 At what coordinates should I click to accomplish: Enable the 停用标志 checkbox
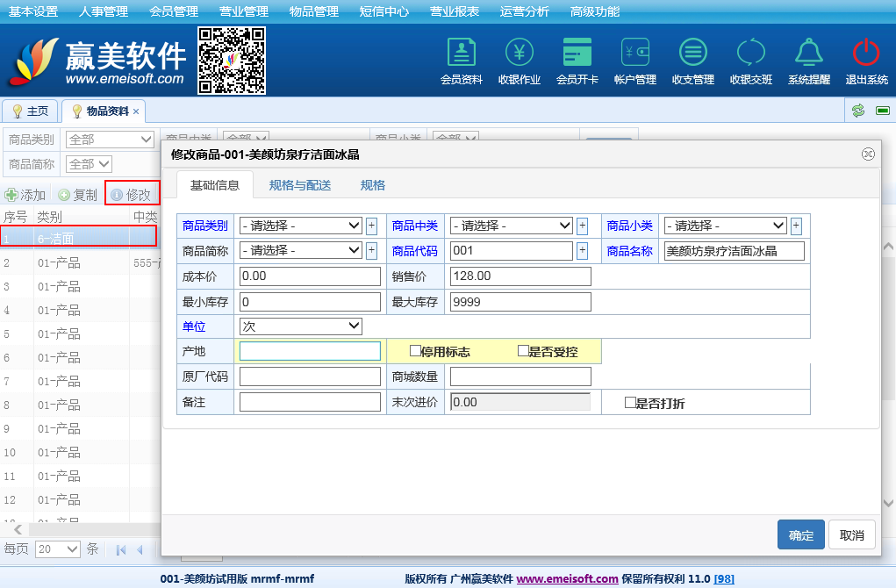tap(416, 351)
